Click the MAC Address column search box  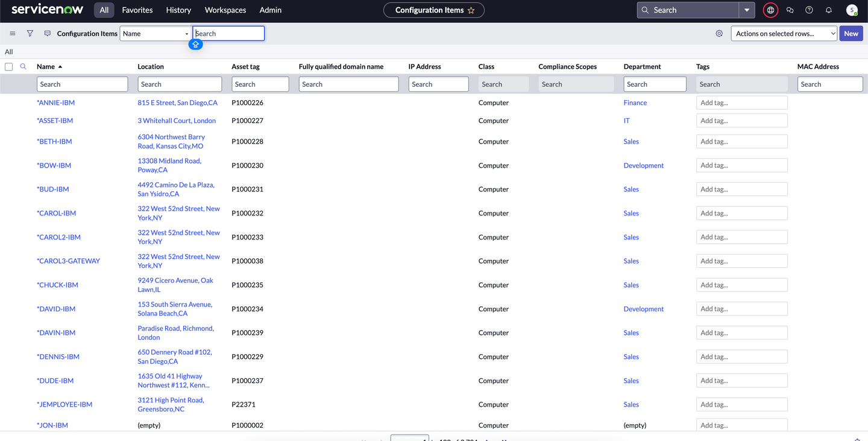(x=830, y=84)
